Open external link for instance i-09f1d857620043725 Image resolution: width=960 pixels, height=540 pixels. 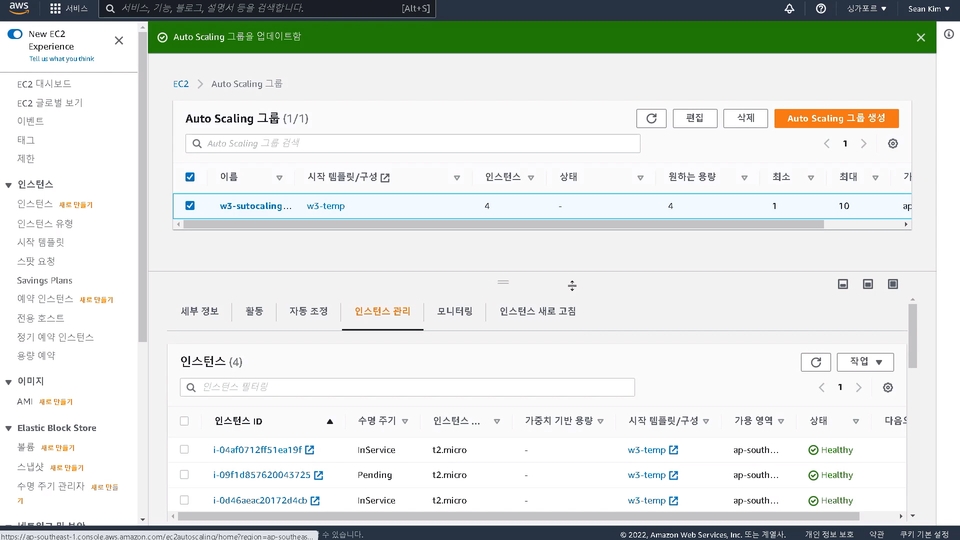[318, 475]
